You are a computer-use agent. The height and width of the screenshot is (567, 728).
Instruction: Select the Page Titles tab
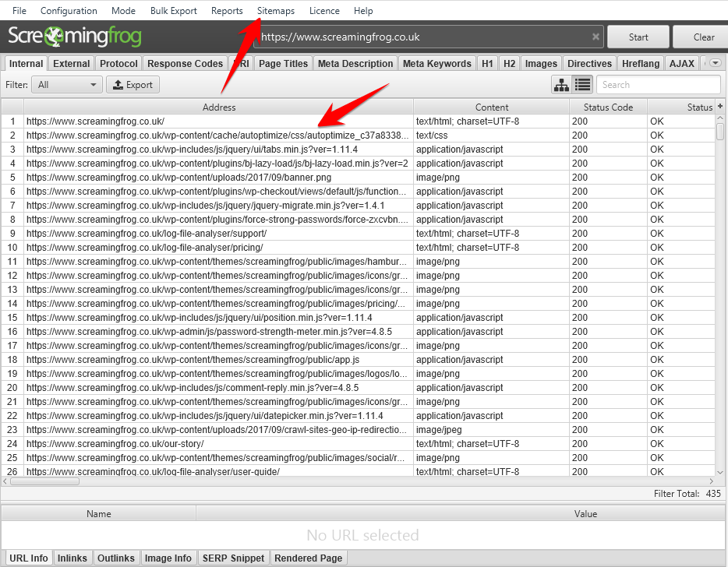click(x=283, y=64)
